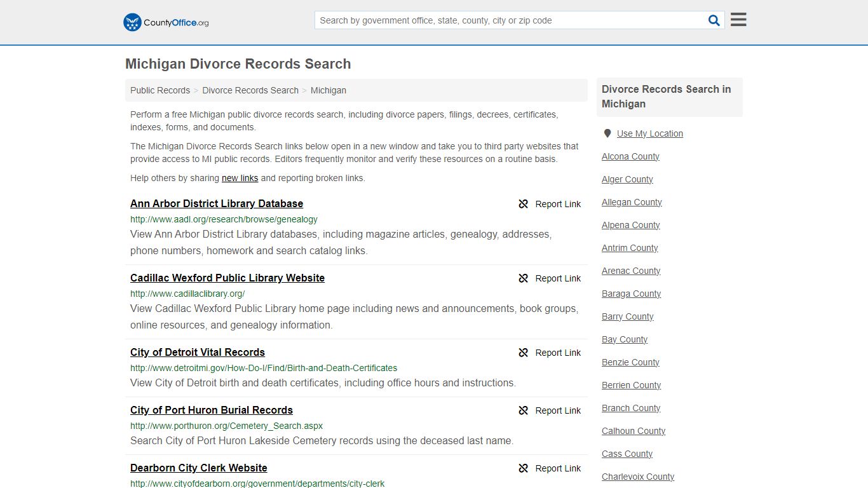This screenshot has height=488, width=868.
Task: Click the CountyOffice.org logo icon
Action: (x=132, y=22)
